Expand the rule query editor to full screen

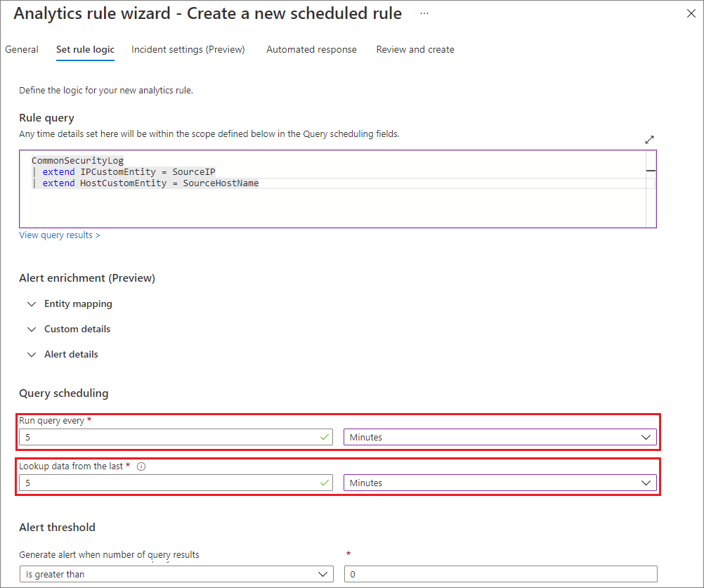click(x=649, y=139)
